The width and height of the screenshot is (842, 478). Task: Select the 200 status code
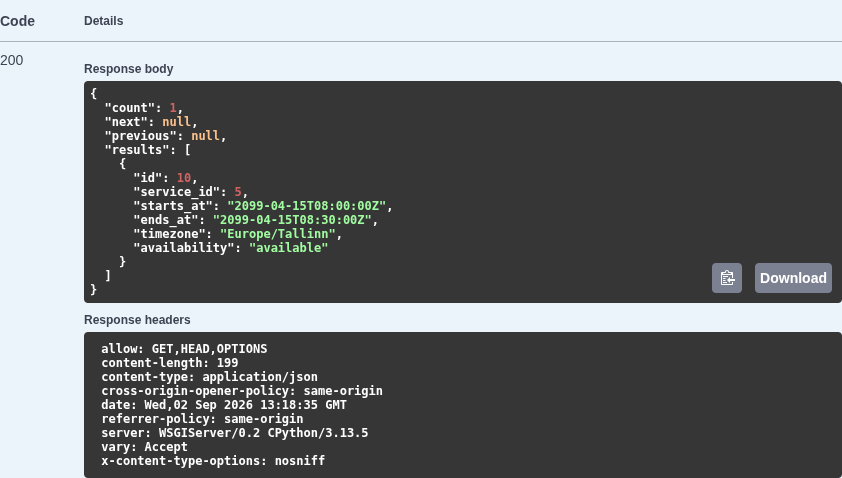click(12, 60)
